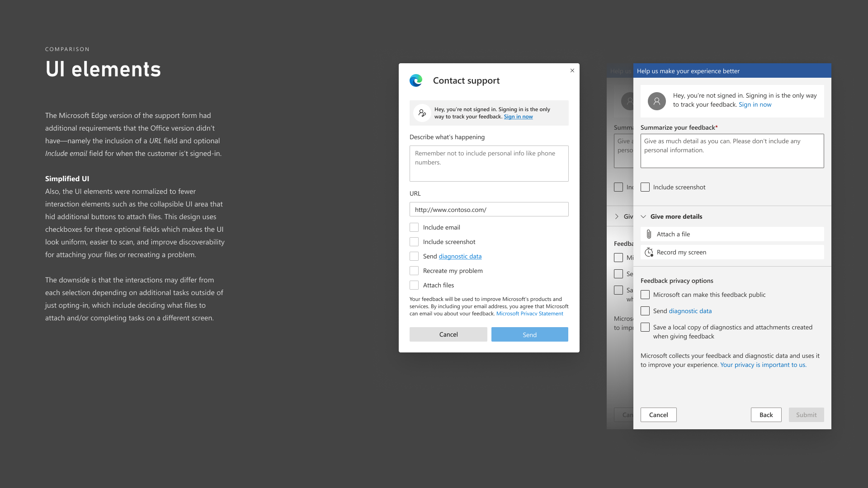Image resolution: width=868 pixels, height=488 pixels.
Task: Open diagnostic data link in Contact support
Action: coord(460,256)
